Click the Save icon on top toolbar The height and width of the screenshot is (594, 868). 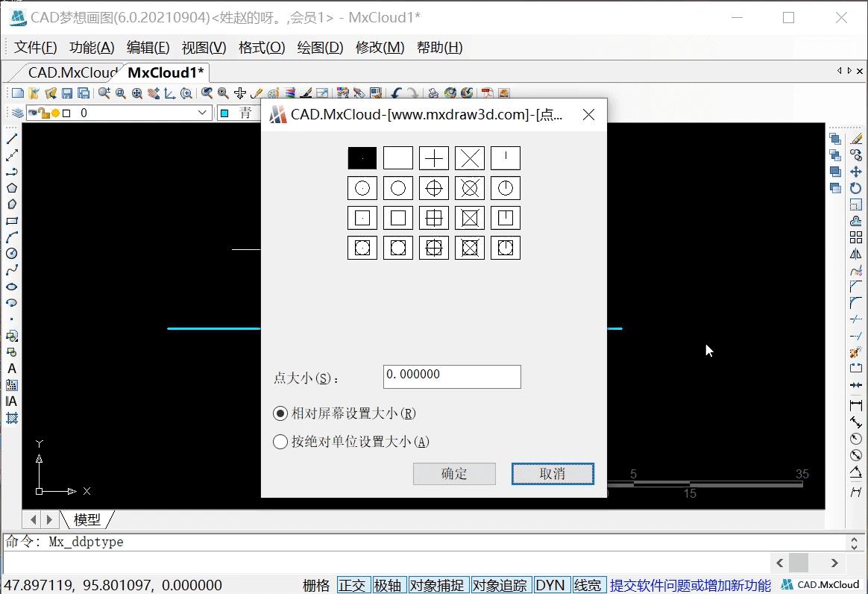pyautogui.click(x=67, y=93)
